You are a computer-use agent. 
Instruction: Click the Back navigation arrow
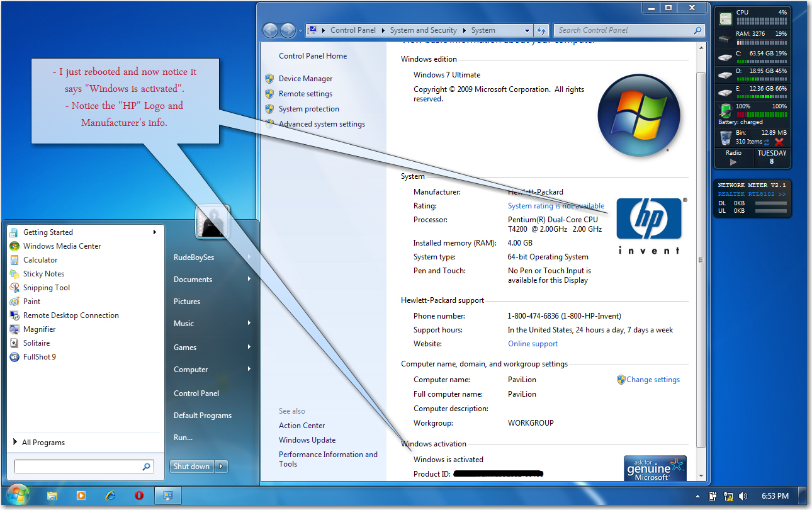point(271,30)
